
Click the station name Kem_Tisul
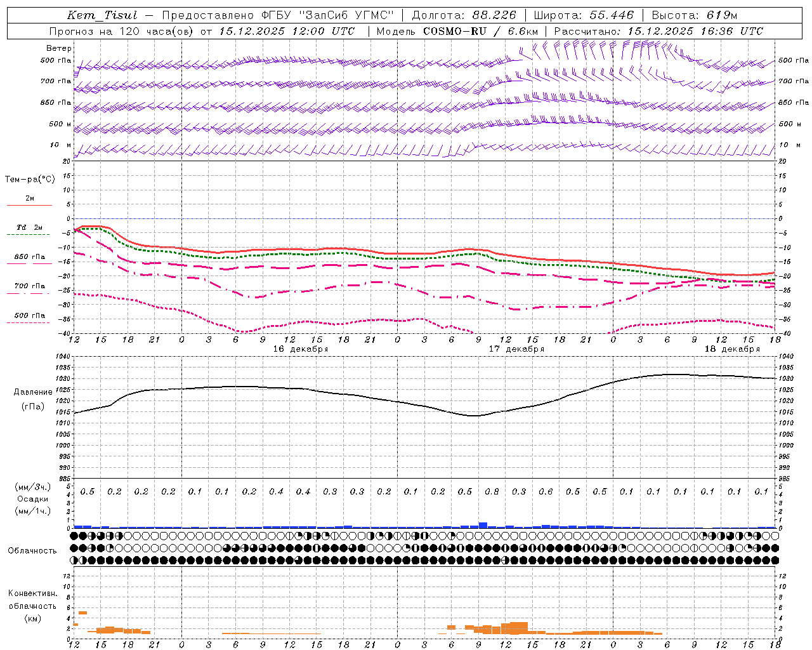pyautogui.click(x=101, y=15)
